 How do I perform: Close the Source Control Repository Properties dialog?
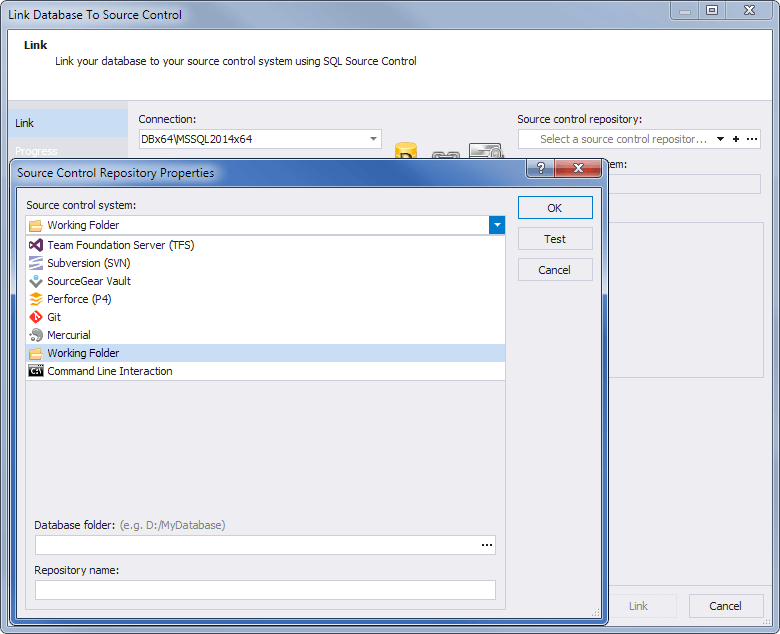coord(578,168)
